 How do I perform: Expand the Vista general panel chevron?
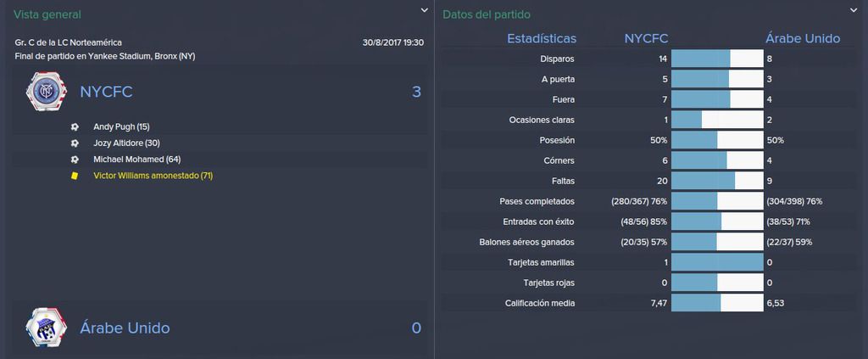[x=424, y=10]
